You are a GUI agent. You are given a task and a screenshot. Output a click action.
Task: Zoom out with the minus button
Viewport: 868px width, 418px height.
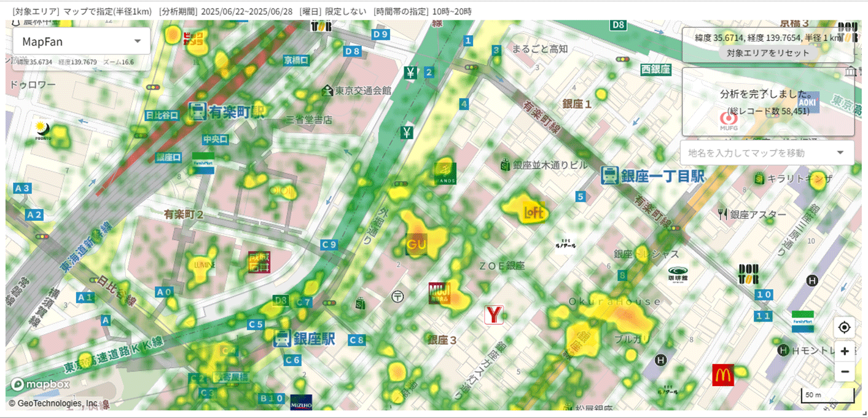[845, 371]
